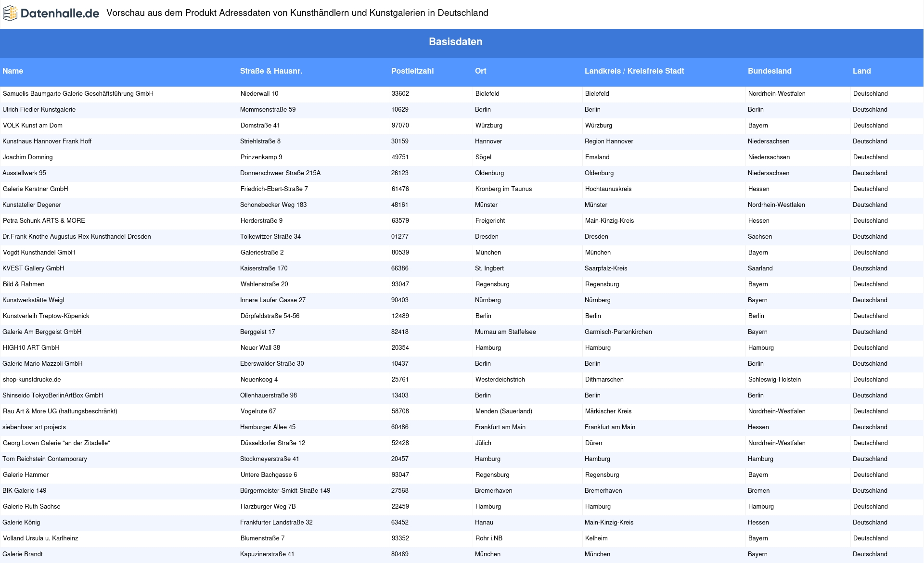The height and width of the screenshot is (563, 924).
Task: Click the Galerie Brandt name
Action: (x=23, y=554)
